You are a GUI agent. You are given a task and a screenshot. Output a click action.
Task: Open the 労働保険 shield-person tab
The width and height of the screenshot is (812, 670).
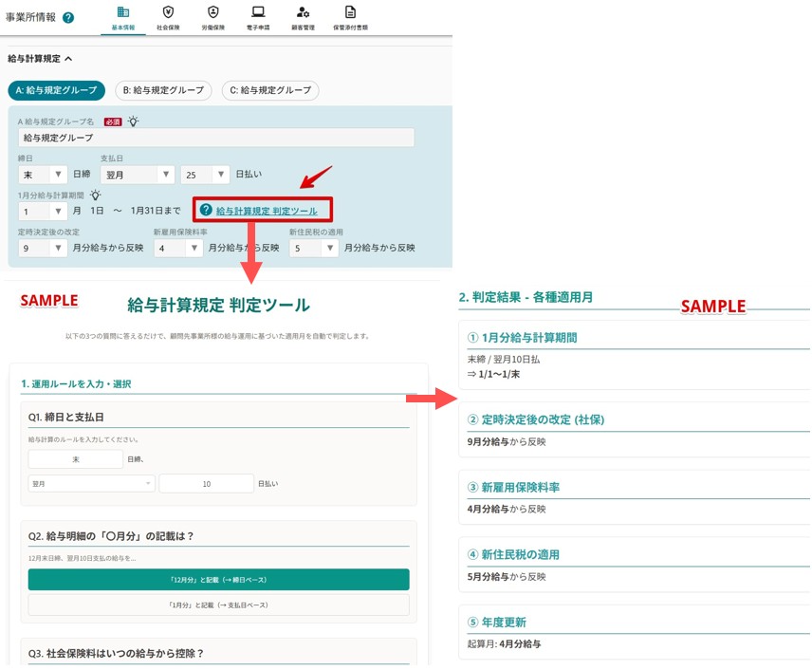click(212, 18)
